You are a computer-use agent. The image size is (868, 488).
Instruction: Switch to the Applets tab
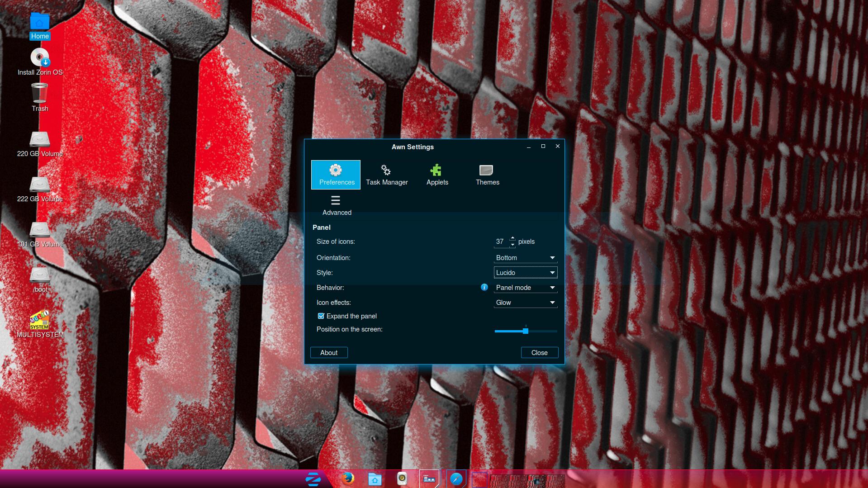click(x=437, y=175)
